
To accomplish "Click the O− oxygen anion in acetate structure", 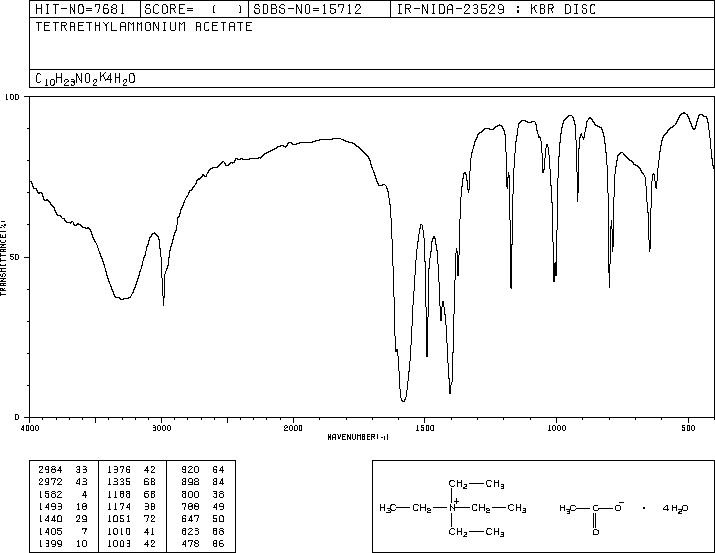I will point(619,506).
